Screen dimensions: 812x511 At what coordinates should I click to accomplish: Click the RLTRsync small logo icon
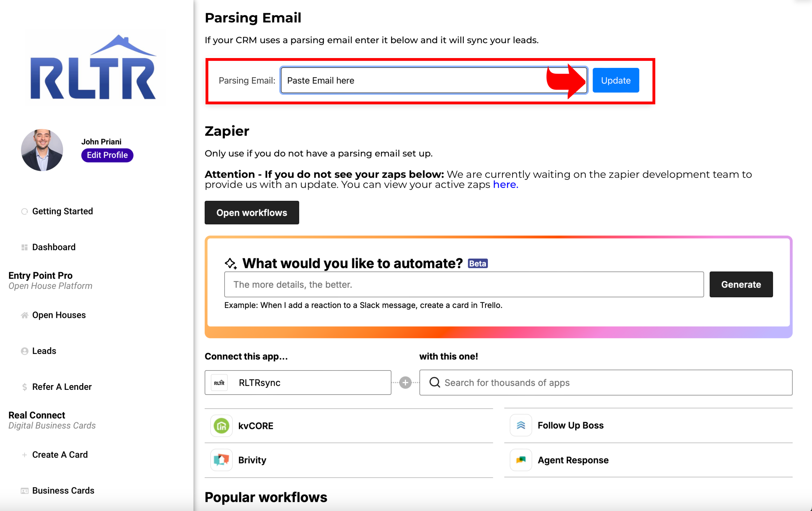coord(219,383)
